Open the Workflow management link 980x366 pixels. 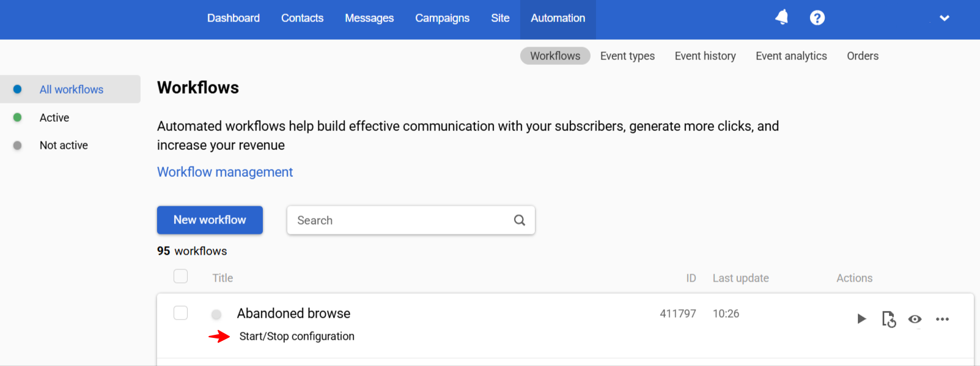[x=225, y=172]
